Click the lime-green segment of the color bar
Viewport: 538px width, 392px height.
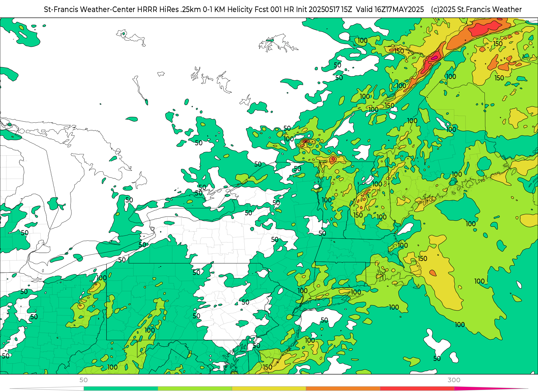pos(195,388)
